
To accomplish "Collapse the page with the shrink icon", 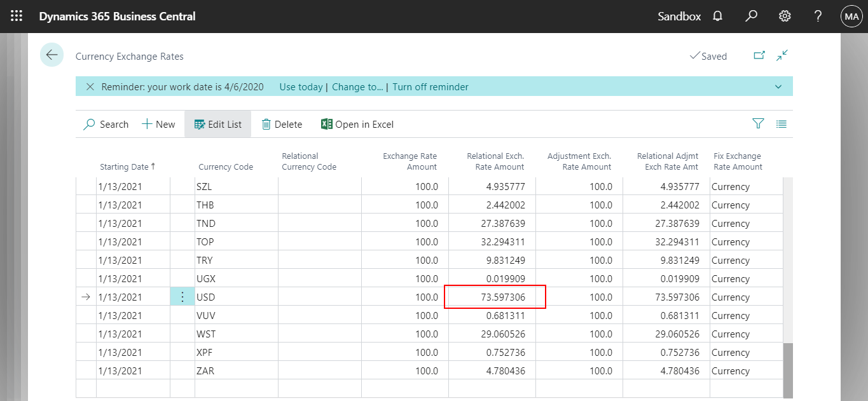I will coord(782,56).
